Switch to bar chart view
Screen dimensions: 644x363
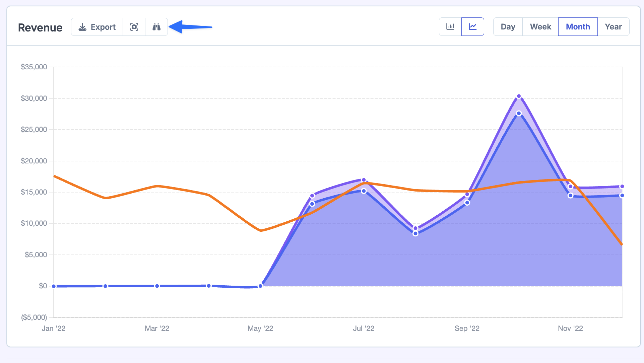pyautogui.click(x=450, y=27)
